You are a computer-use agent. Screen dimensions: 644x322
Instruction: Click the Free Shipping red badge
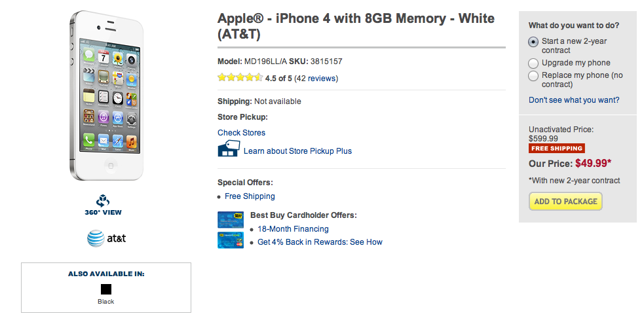(x=556, y=149)
